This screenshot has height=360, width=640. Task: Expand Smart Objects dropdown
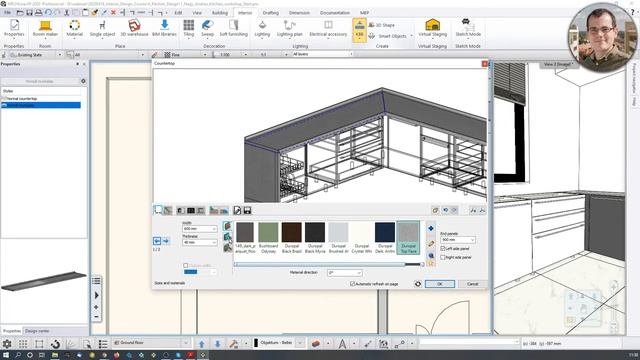411,36
